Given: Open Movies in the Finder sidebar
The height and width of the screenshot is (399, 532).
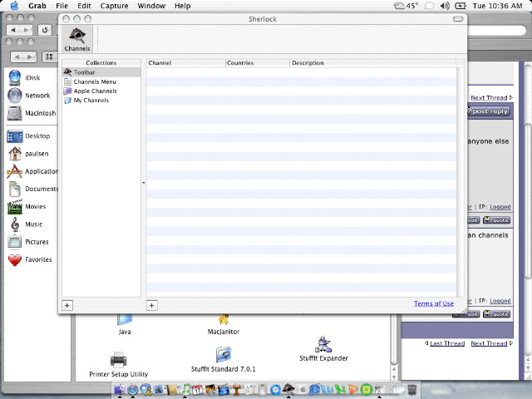Looking at the screenshot, I should [27, 207].
